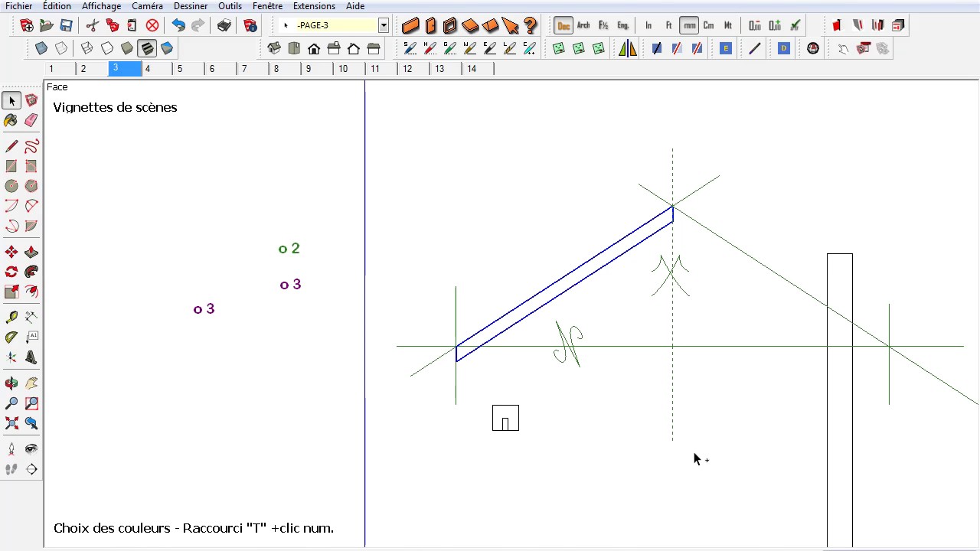Expand the -PAGE-3 scene dropdown

[x=384, y=25]
